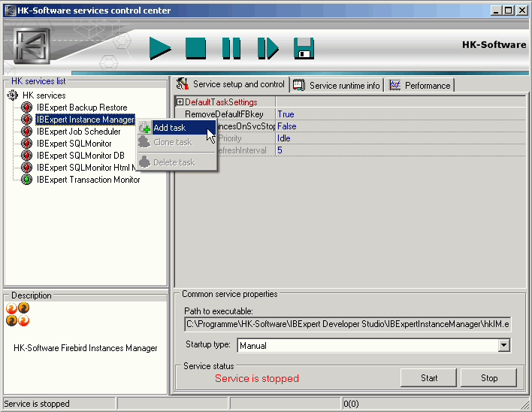Click the HK-Software logo image
This screenshot has width=532, height=412.
pos(32,46)
